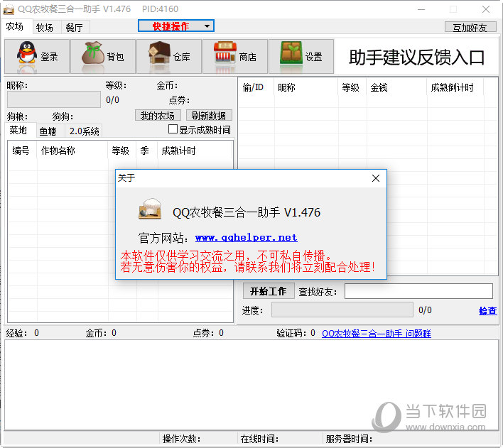
Task: Open the settings farmland icon
Action: click(291, 53)
